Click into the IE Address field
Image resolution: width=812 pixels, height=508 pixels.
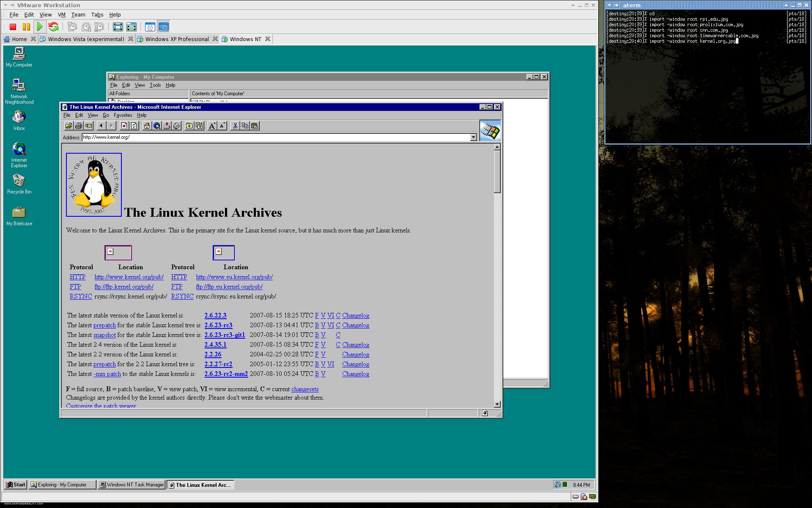276,137
